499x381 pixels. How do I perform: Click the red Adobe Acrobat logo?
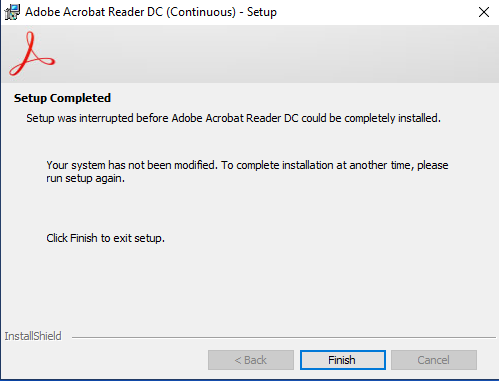(32, 54)
